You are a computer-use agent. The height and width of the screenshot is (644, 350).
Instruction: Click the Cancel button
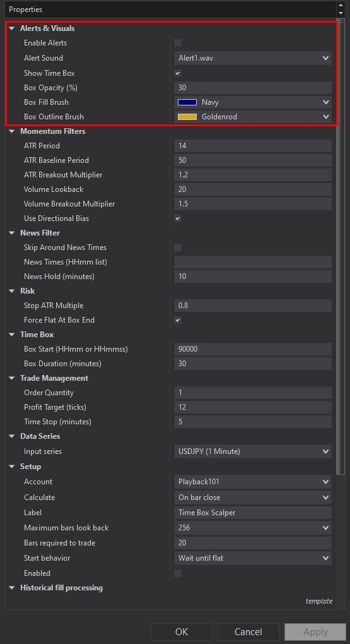(248, 631)
